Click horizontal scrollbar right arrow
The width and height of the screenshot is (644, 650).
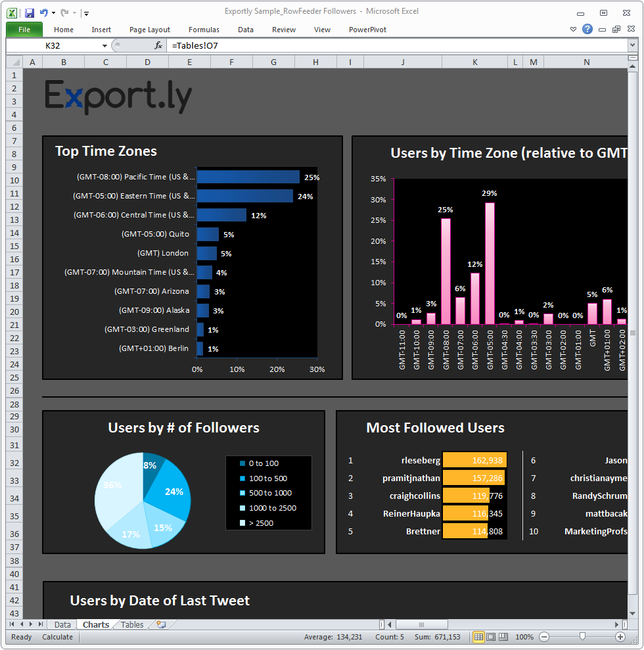616,624
